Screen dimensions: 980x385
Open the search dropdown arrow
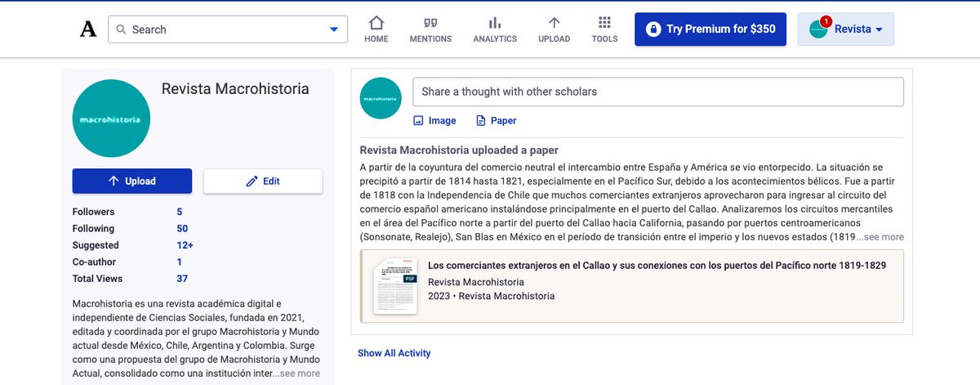334,29
